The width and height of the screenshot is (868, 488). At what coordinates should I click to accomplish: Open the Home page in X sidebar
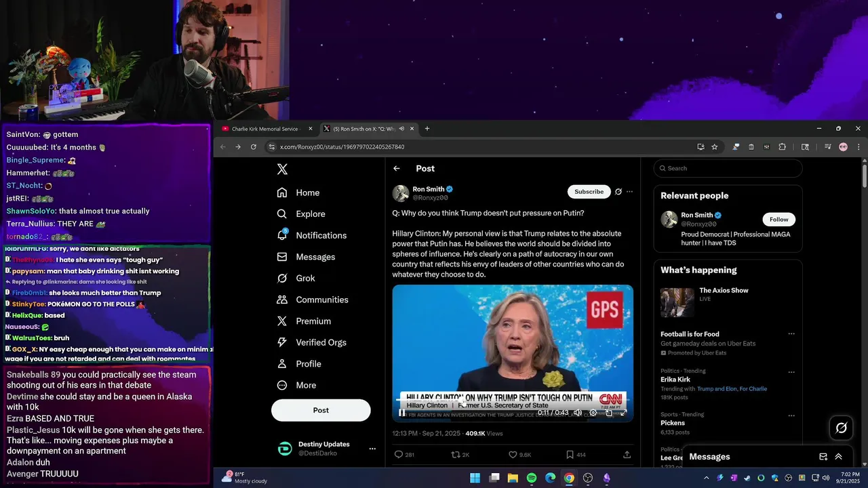pyautogui.click(x=298, y=192)
